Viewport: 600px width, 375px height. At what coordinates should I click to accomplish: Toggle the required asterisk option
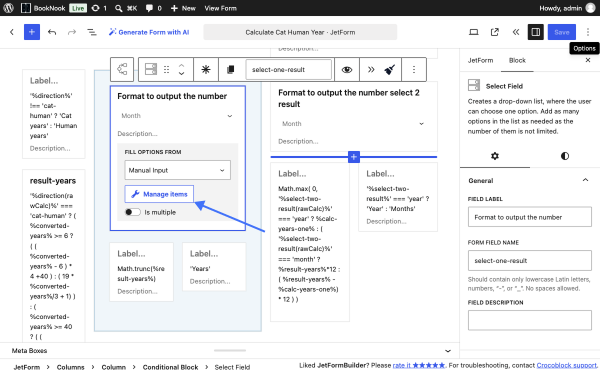206,69
